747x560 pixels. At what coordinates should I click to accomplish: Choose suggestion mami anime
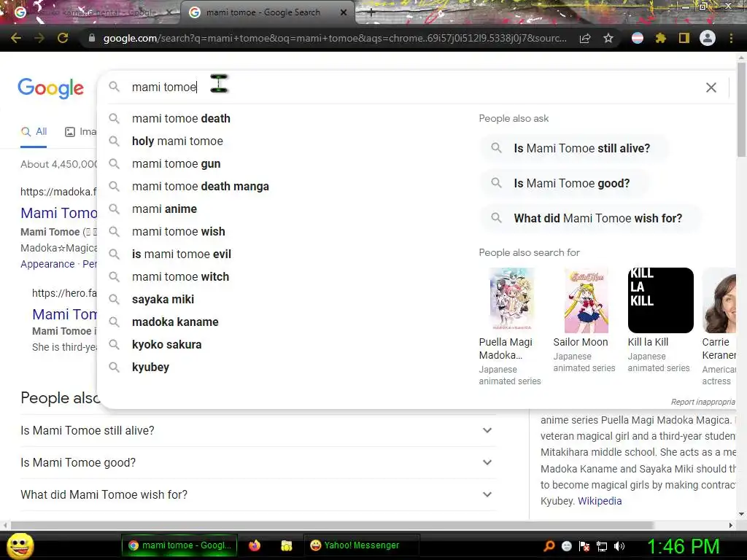[164, 209]
